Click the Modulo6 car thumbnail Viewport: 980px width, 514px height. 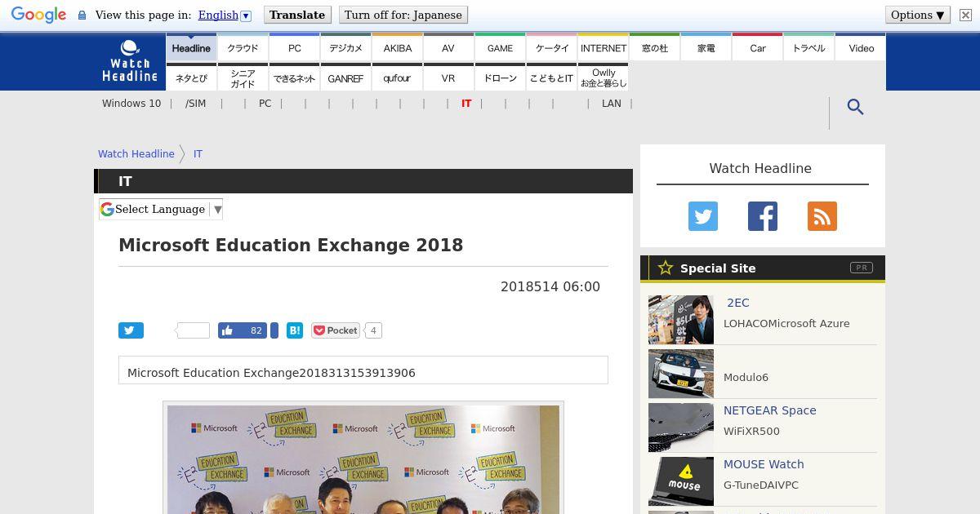click(681, 374)
